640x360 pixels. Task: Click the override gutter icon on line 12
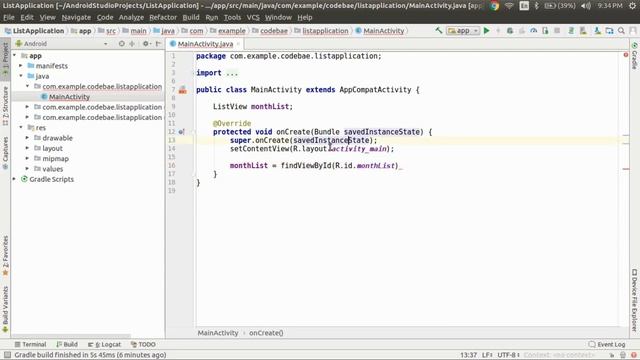[x=182, y=131]
